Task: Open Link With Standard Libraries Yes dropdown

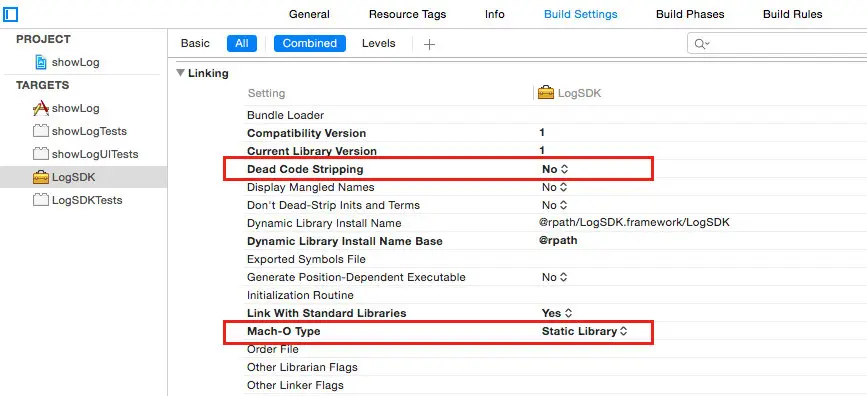Action: [x=557, y=313]
